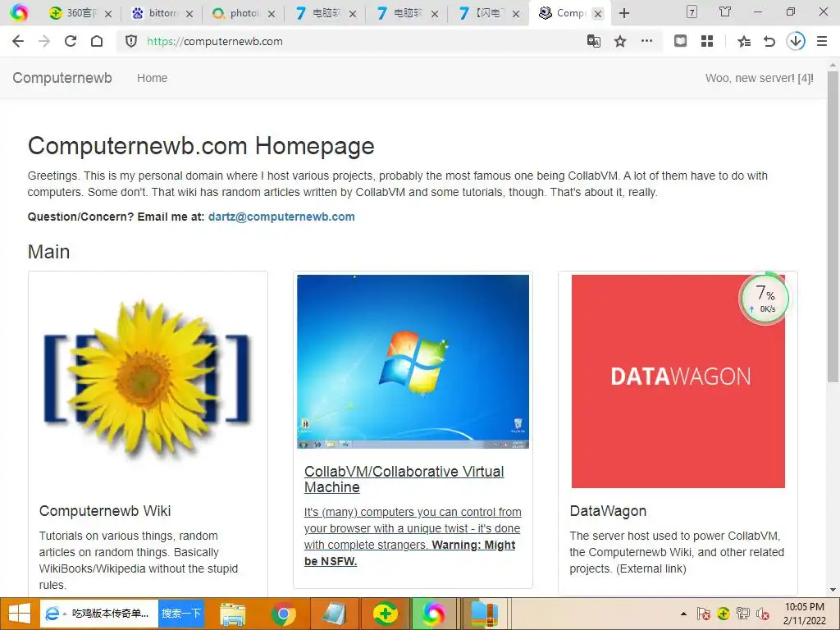
Task: Open the three-dots more options in address bar
Action: pos(646,41)
